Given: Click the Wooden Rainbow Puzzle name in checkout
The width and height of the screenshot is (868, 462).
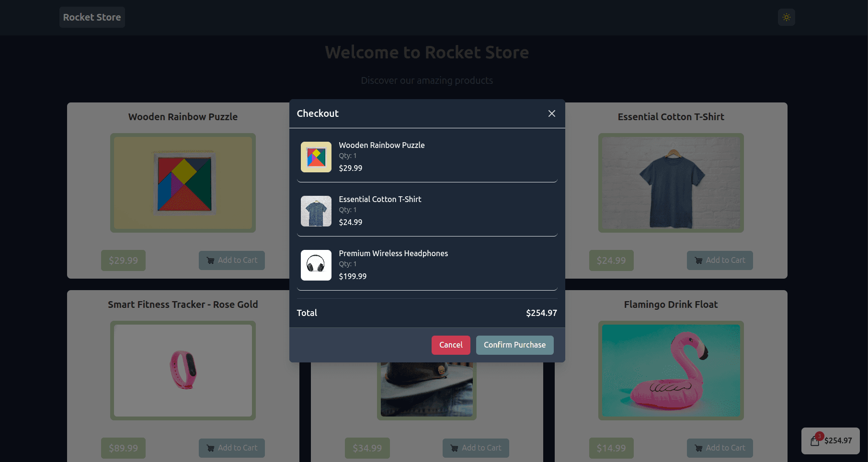Looking at the screenshot, I should click(382, 145).
